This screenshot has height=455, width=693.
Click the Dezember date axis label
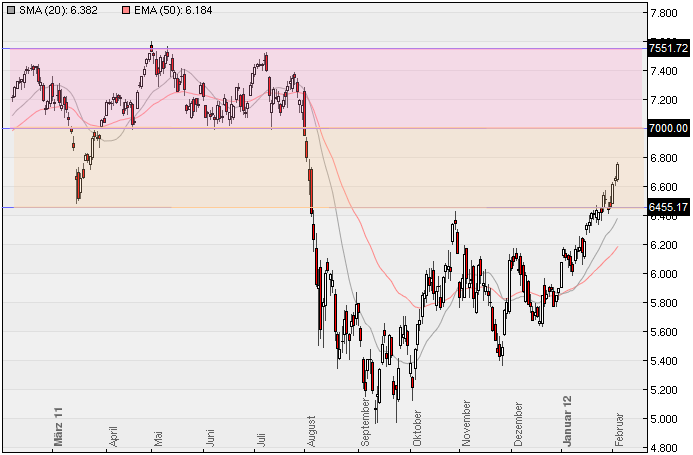point(518,424)
